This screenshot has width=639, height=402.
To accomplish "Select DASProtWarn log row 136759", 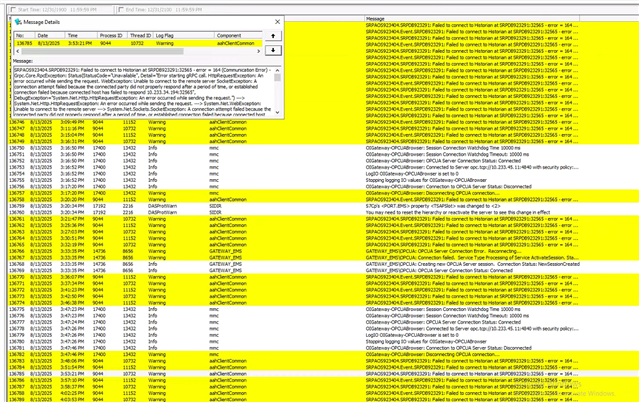I will (323, 206).
